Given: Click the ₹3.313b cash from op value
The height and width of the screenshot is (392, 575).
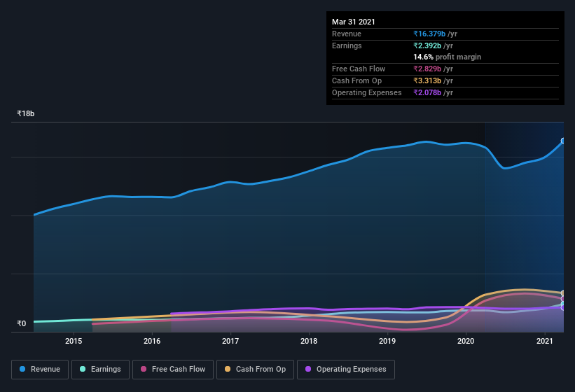Looking at the screenshot, I should click(427, 80).
